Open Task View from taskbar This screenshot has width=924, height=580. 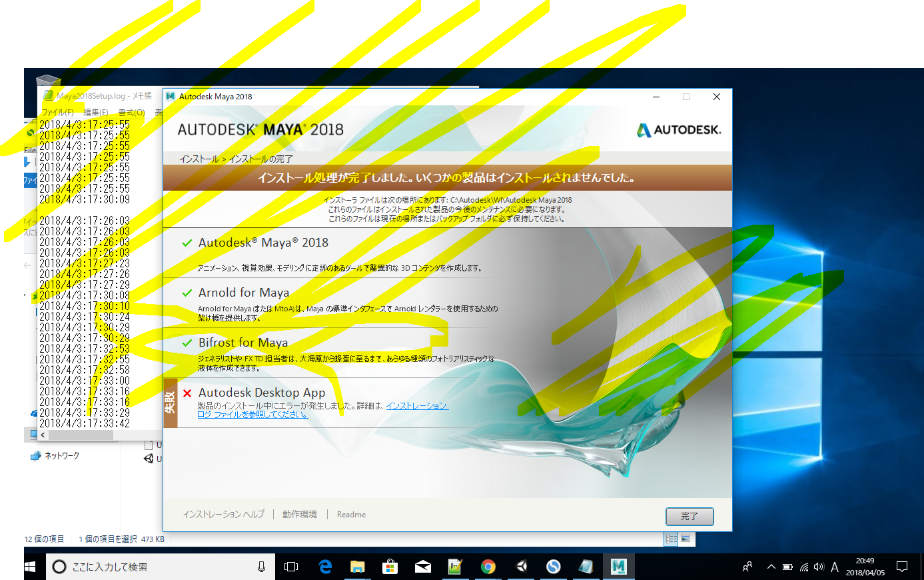(x=291, y=567)
